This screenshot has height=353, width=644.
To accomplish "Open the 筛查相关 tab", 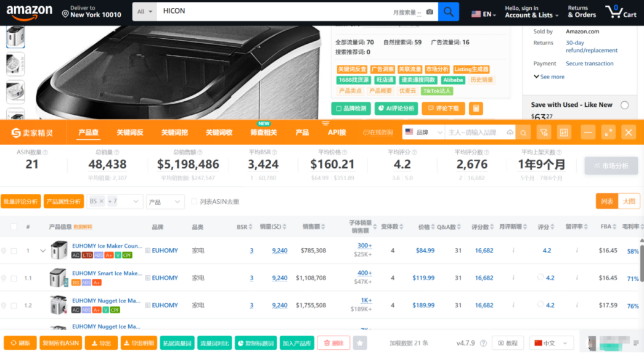I will click(x=263, y=133).
